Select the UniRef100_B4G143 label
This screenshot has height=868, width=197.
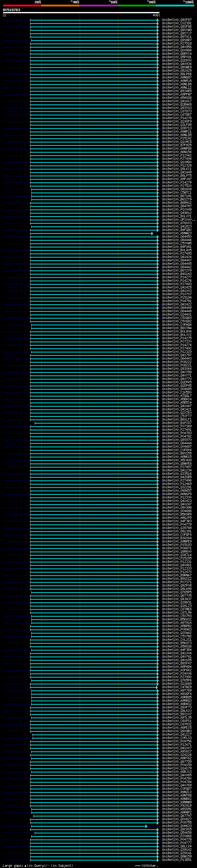pos(176,274)
